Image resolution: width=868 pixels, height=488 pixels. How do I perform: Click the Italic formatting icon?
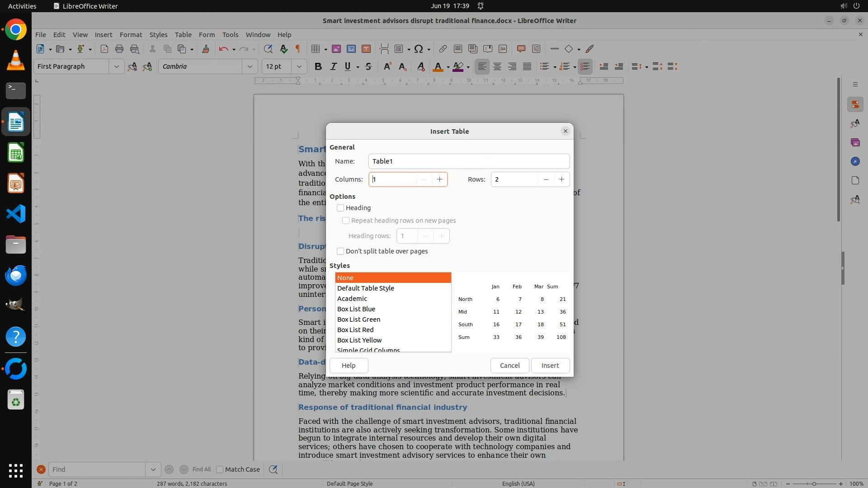[x=333, y=66]
